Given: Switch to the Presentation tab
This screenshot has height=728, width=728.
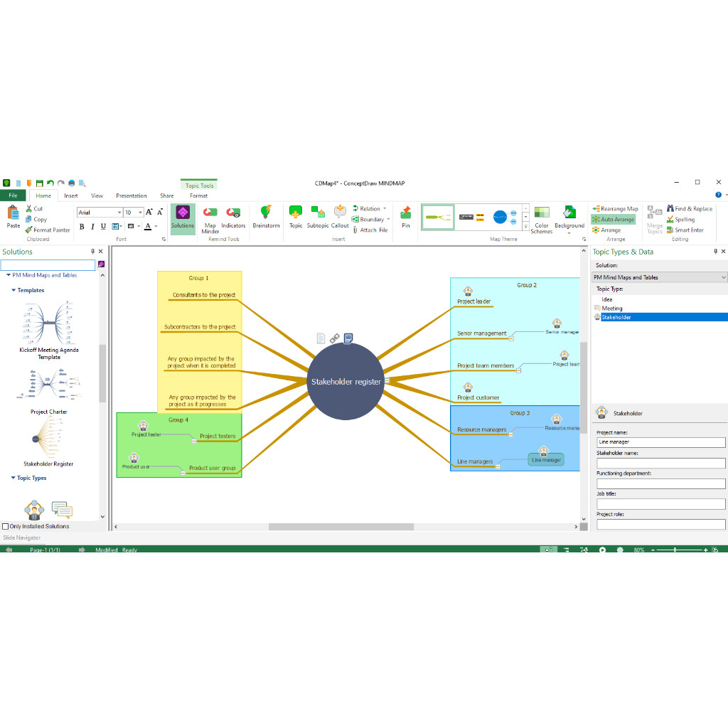Looking at the screenshot, I should click(x=132, y=196).
